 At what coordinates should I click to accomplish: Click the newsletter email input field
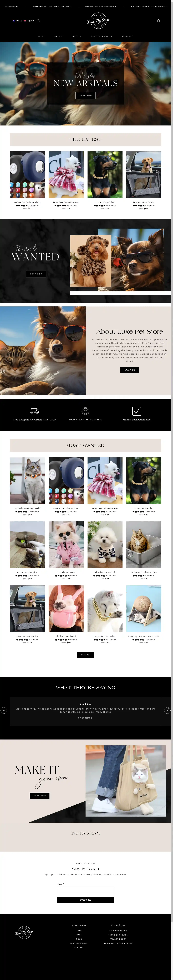(x=85, y=890)
